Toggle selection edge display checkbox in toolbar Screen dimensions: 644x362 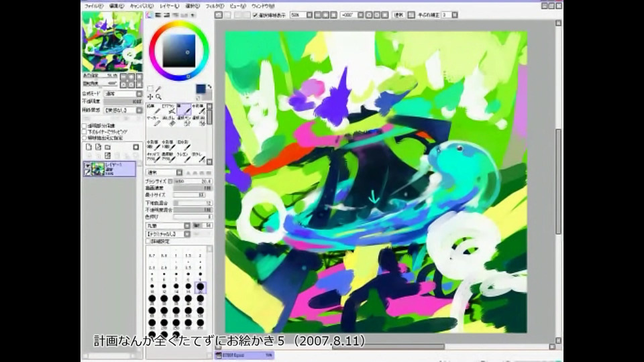click(x=255, y=15)
